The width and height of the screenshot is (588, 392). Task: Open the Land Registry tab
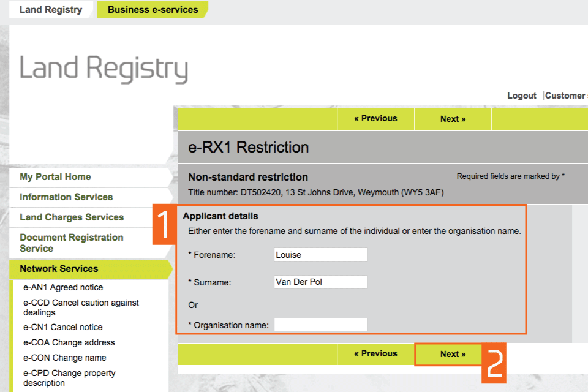tap(50, 10)
